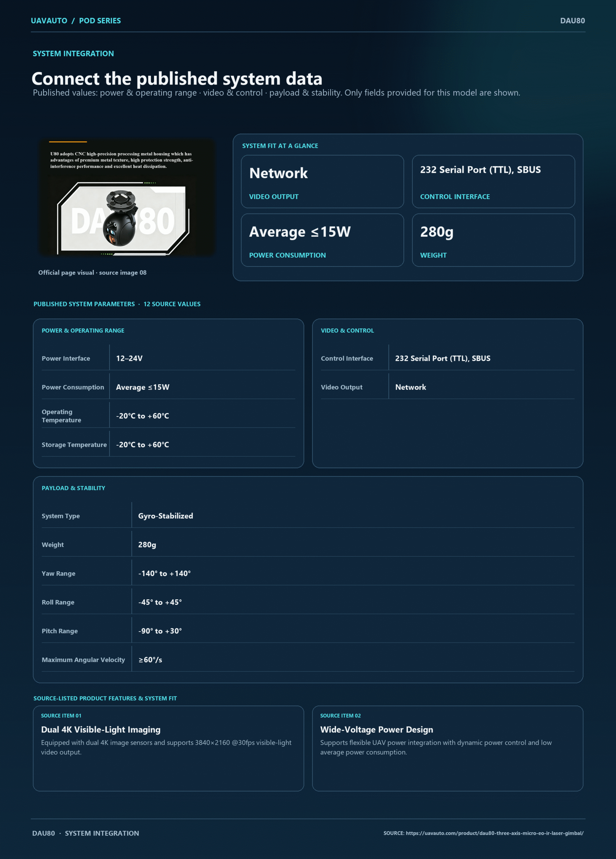Click the 'Gyro-Stabilized' system type value
Screen dimensions: 616x859
[x=166, y=516]
